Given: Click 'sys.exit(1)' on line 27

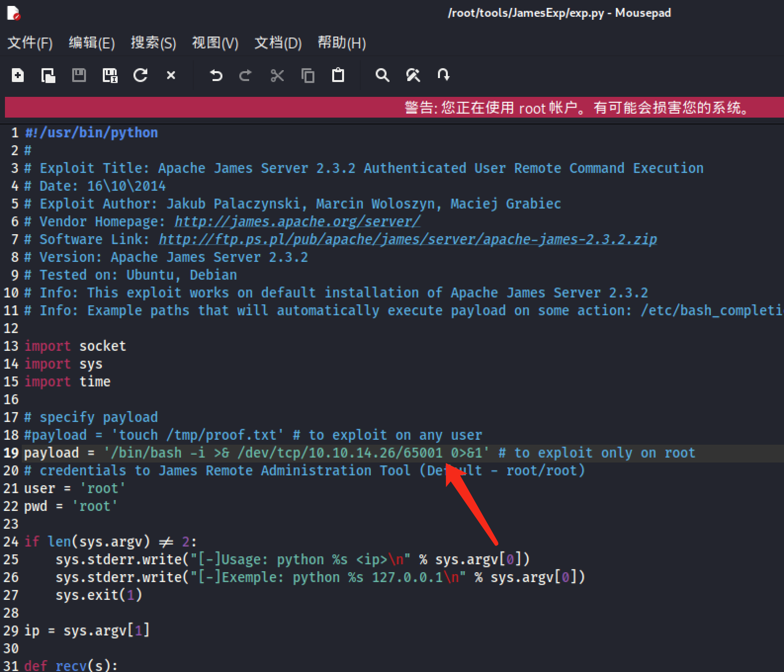Looking at the screenshot, I should coord(99,595).
